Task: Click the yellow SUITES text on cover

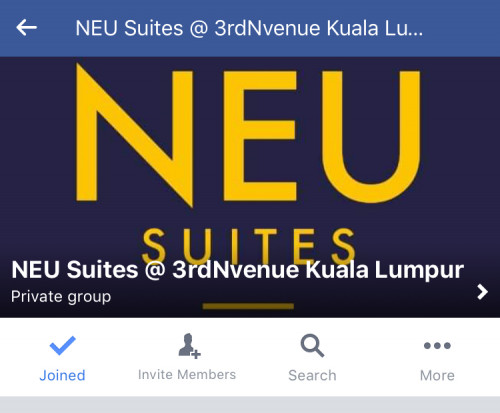Action: coord(248,245)
